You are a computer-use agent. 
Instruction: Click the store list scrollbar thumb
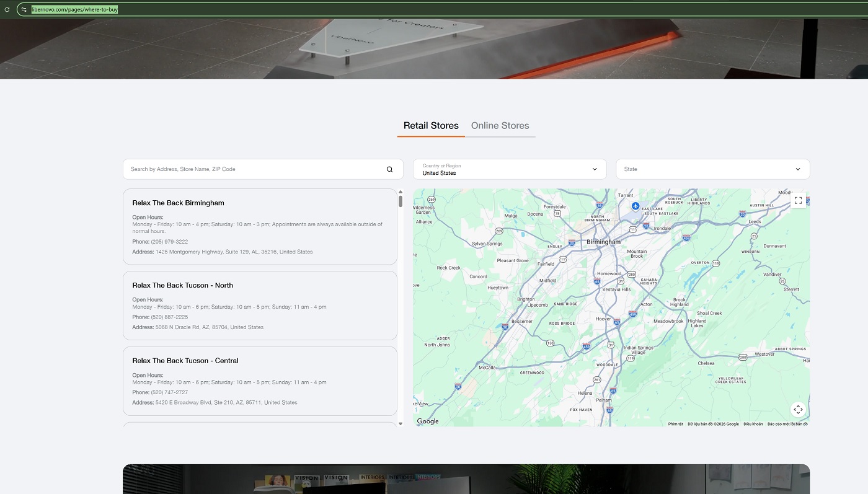(401, 201)
